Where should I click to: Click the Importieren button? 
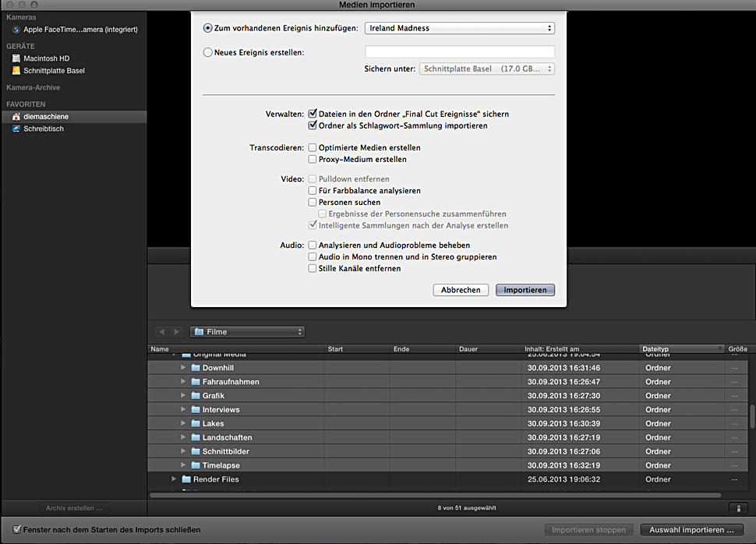525,290
